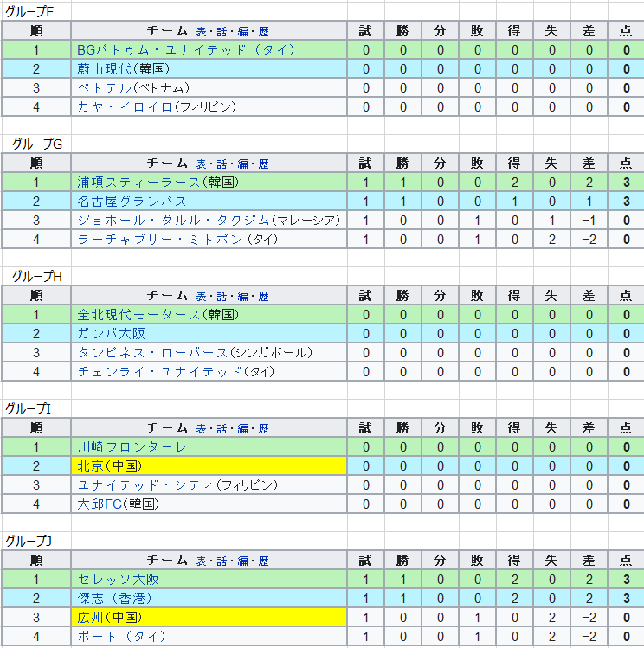
Task: Click 表 link in Group G header
Action: tap(202, 164)
